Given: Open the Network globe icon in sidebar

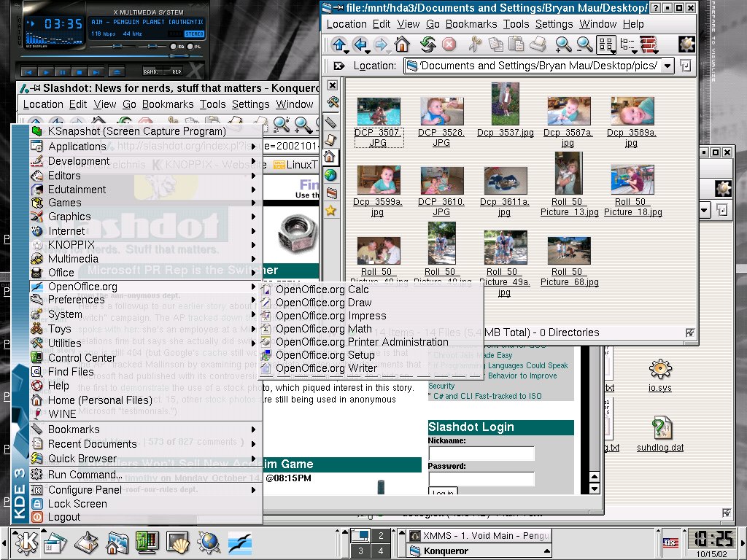Looking at the screenshot, I should pos(330,175).
